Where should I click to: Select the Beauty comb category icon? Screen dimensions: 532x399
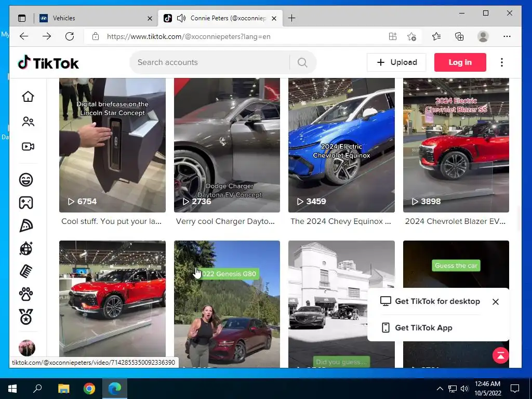pyautogui.click(x=26, y=271)
